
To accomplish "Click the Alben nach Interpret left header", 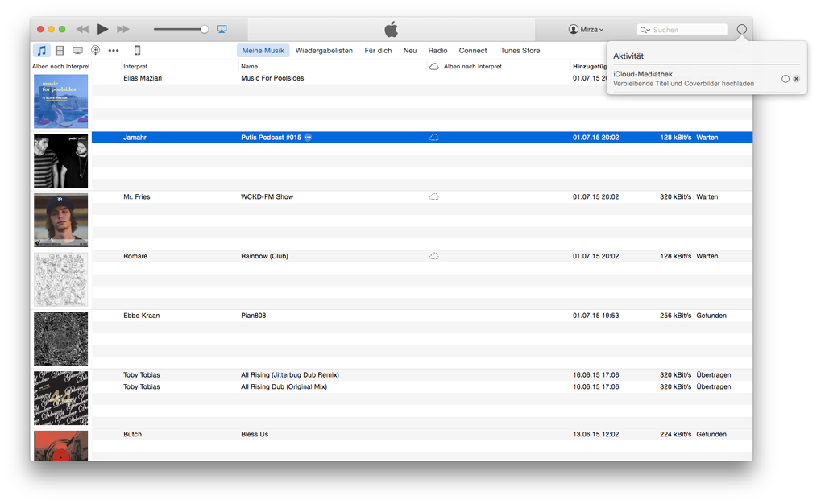I will click(60, 66).
